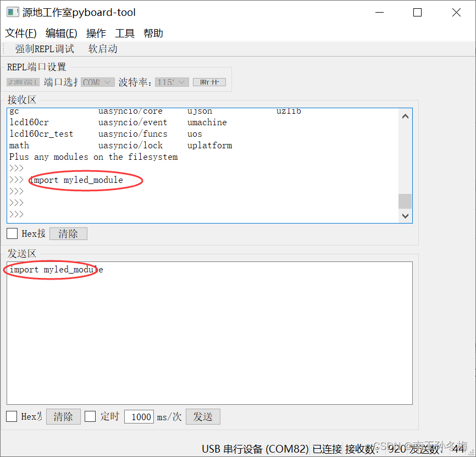Click the receive area scrollbar thumb

tap(405, 201)
